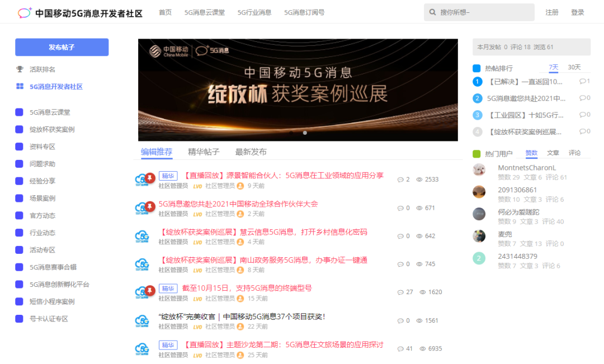Click the square icon next to 绽放杯获奖案例

[x=19, y=129]
